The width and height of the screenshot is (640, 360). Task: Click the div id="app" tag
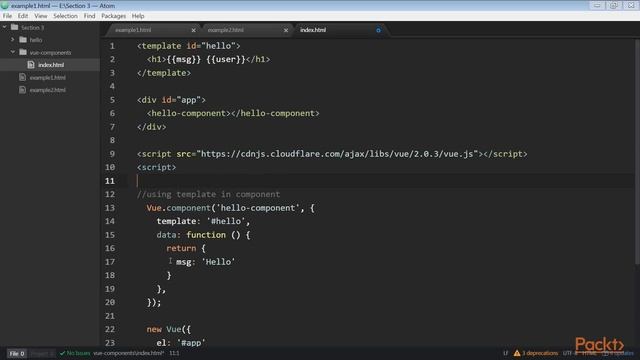(x=171, y=100)
